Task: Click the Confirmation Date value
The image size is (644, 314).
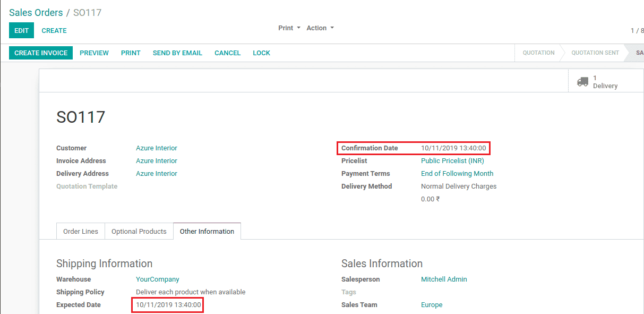Action: click(453, 148)
